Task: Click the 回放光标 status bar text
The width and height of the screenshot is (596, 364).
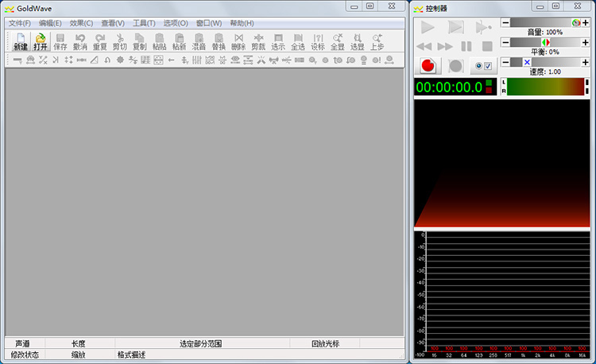Action: (x=325, y=343)
